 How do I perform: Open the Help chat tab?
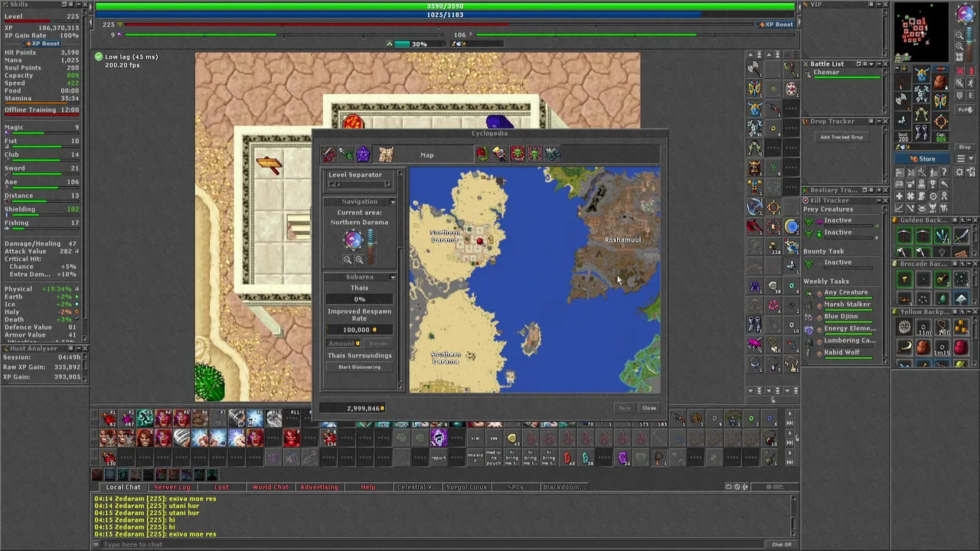pos(368,487)
